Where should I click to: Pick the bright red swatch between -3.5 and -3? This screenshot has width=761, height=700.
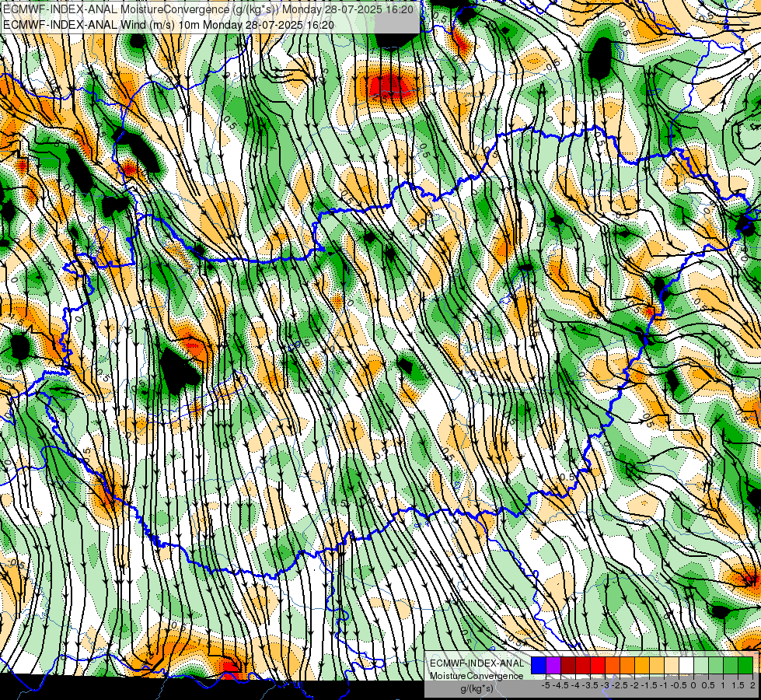[x=598, y=666]
